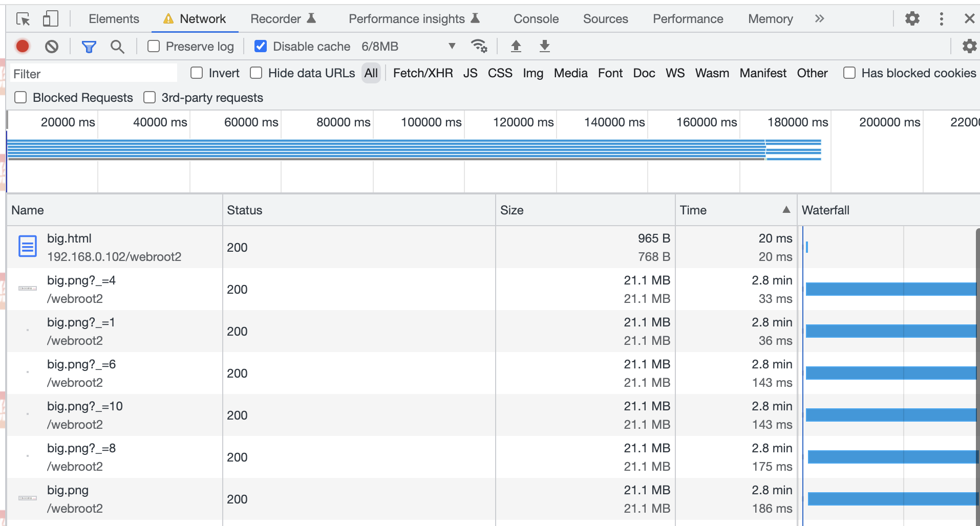Viewport: 980px width, 526px height.
Task: Toggle Preserve log checkbox
Action: tap(154, 46)
